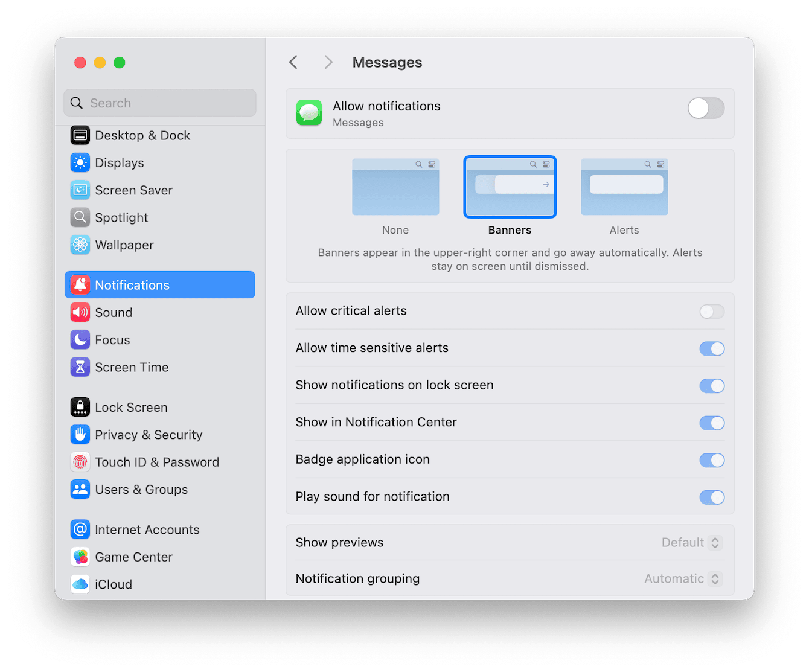Open Privacy & Security label
The width and height of the screenshot is (809, 672).
(x=149, y=435)
